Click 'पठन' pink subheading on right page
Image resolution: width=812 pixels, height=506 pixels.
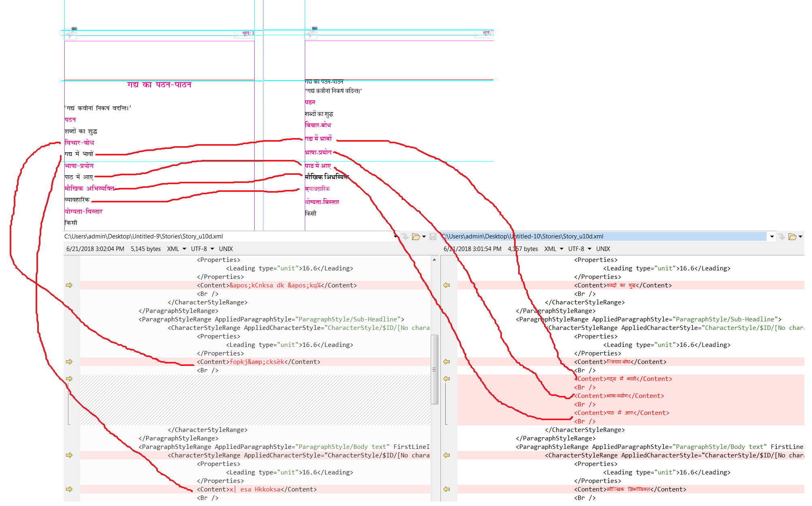[310, 102]
